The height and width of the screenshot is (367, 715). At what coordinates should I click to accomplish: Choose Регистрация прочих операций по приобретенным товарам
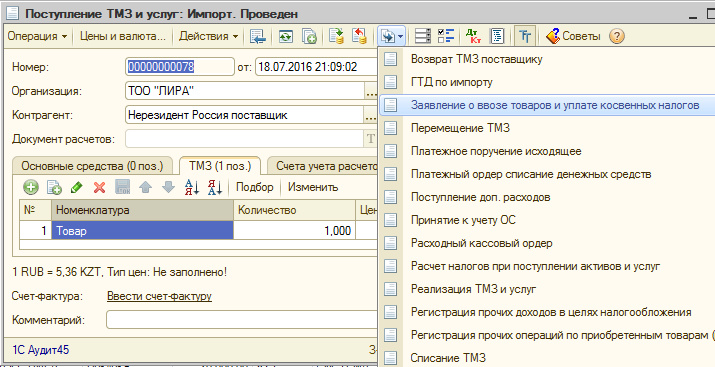point(547,335)
